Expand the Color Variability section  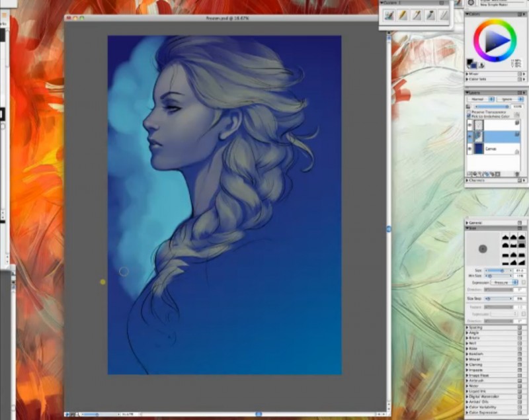click(x=468, y=407)
